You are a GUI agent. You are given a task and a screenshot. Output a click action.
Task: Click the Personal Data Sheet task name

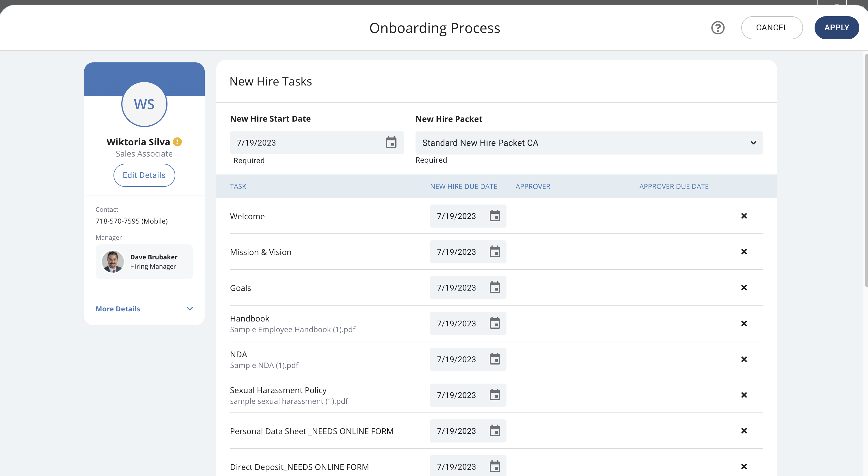311,431
